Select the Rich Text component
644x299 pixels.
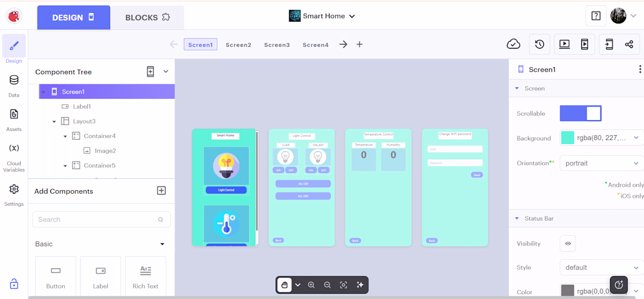click(145, 276)
